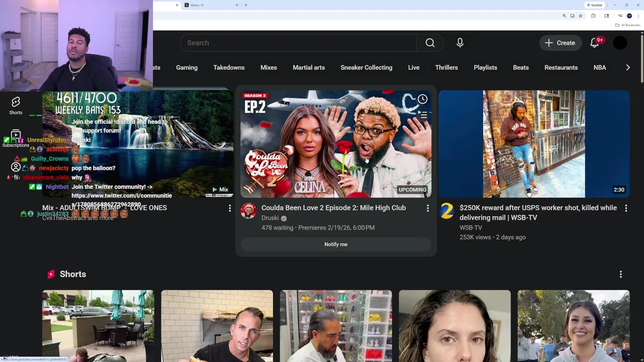
Task: Click the Gemini button
Action: (x=594, y=5)
